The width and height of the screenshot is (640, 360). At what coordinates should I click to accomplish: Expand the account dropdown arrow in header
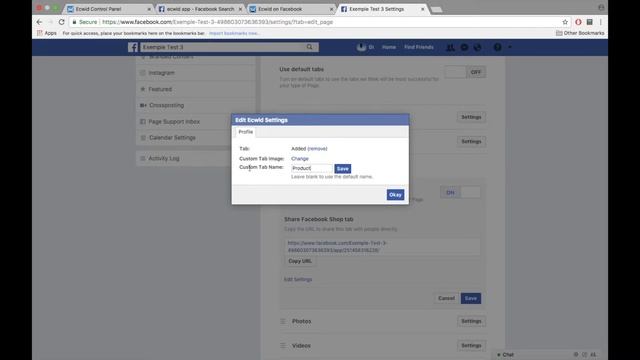click(510, 47)
